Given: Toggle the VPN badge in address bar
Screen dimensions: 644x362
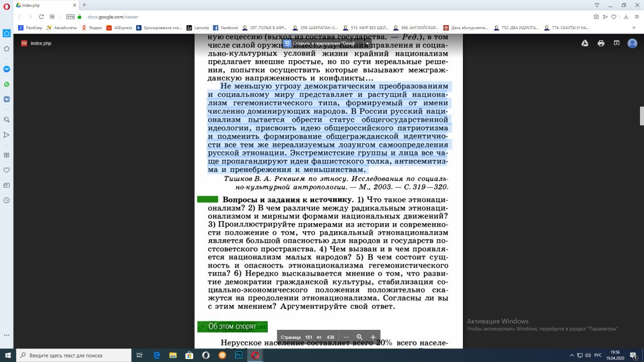Looking at the screenshot, I should pyautogui.click(x=70, y=17).
